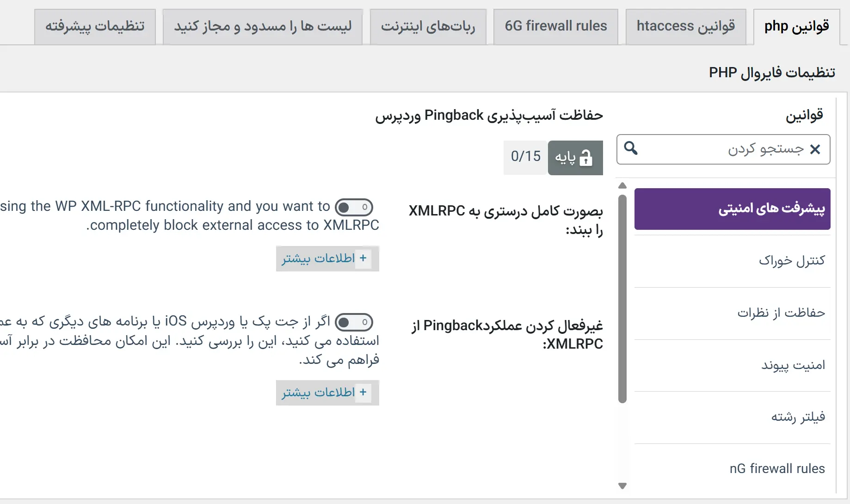Screen dimensions: 850x504
Task: Clear the rules search with X icon
Action: point(815,149)
